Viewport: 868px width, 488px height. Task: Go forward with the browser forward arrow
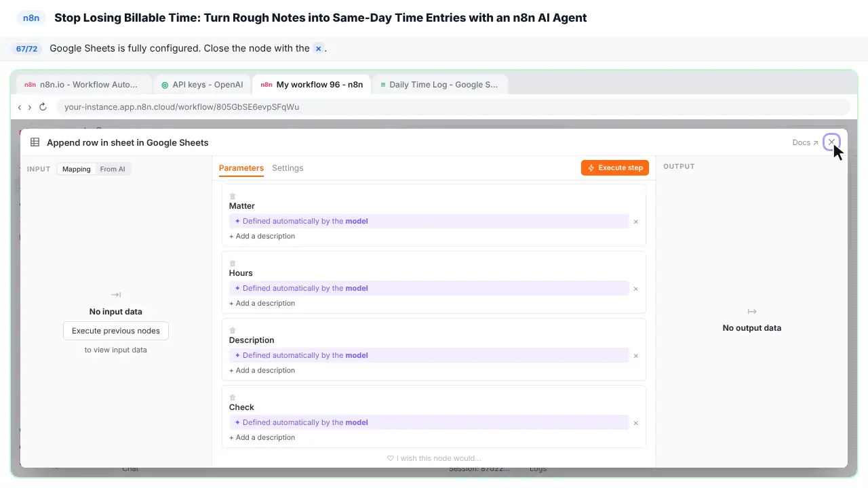30,107
